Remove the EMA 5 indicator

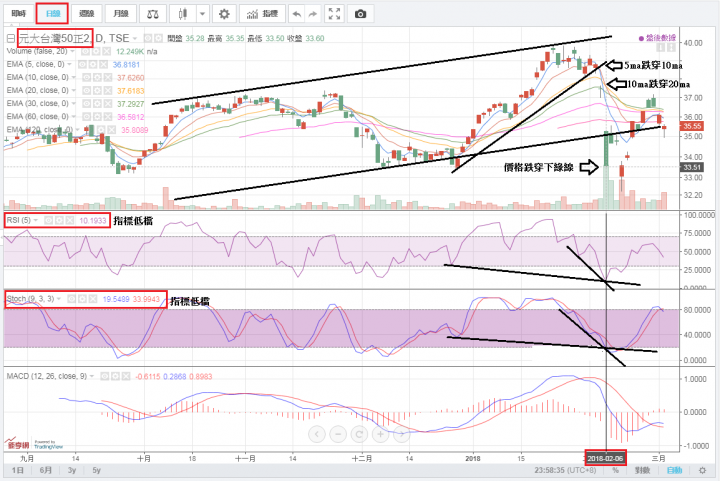pyautogui.click(x=103, y=65)
